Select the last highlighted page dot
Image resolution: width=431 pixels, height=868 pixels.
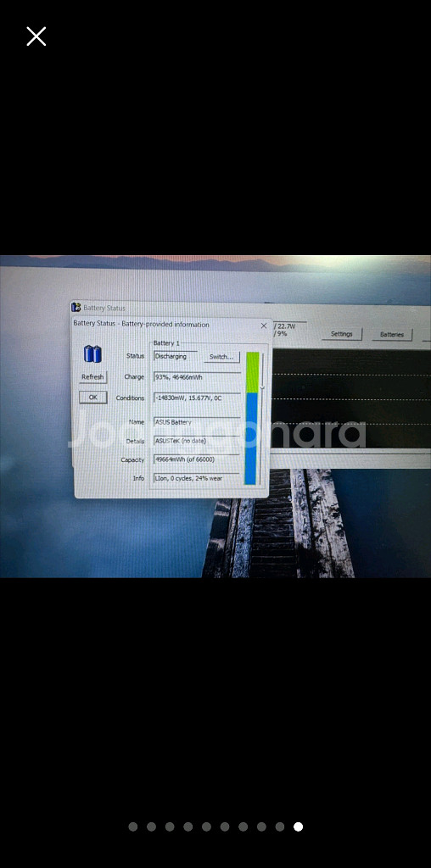tap(298, 826)
